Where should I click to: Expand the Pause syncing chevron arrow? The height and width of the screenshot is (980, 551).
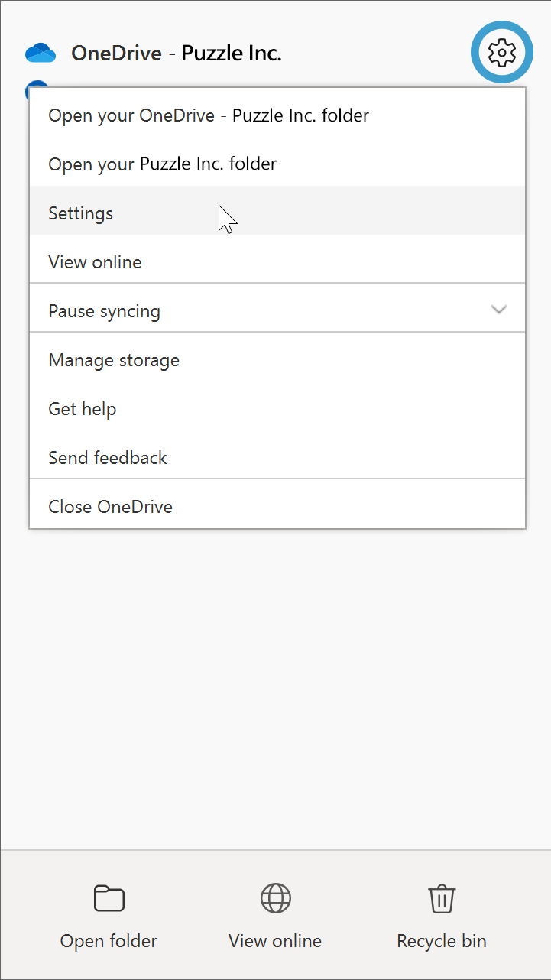click(x=499, y=310)
